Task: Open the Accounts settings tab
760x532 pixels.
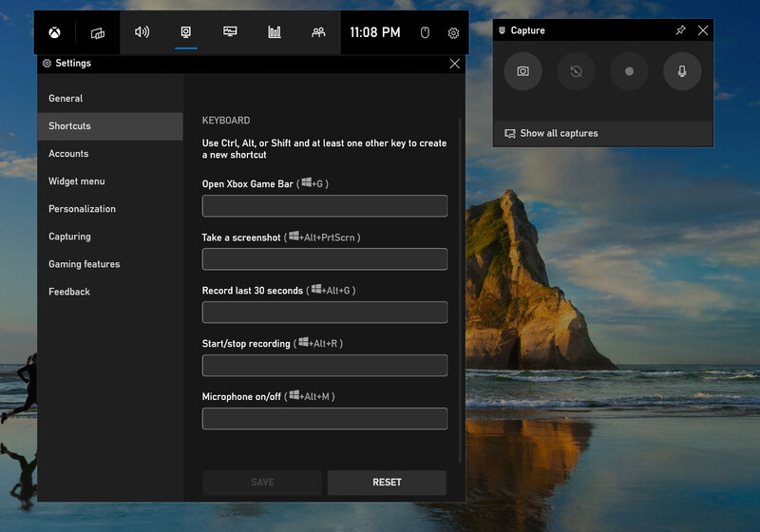Action: tap(110, 154)
